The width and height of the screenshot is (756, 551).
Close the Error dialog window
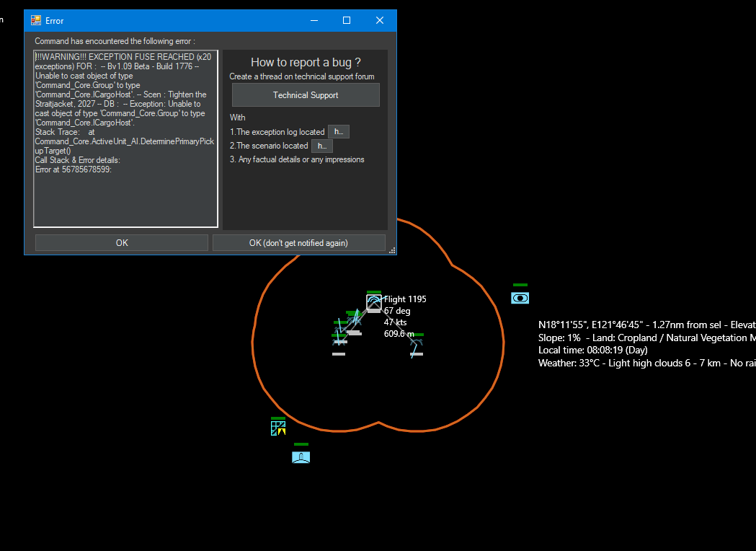tap(380, 20)
